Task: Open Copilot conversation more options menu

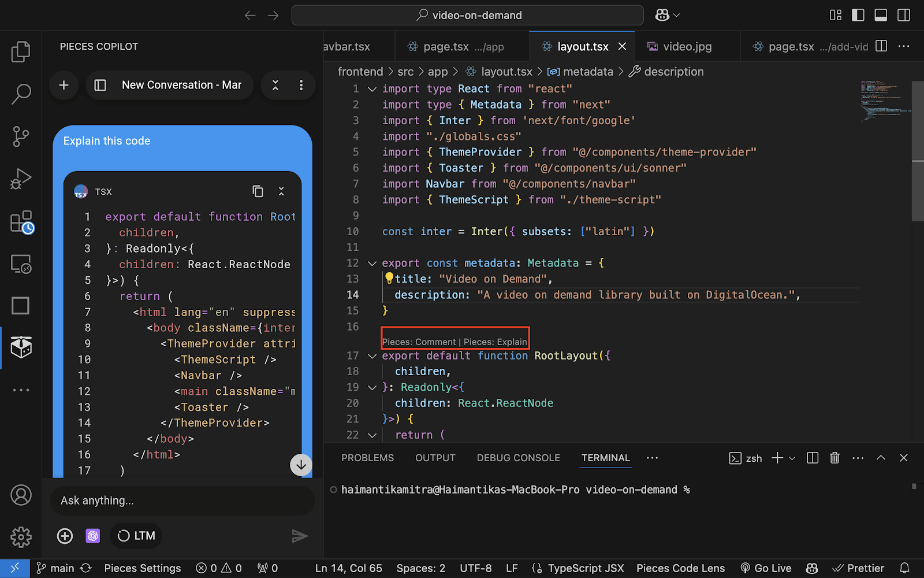Action: (301, 86)
